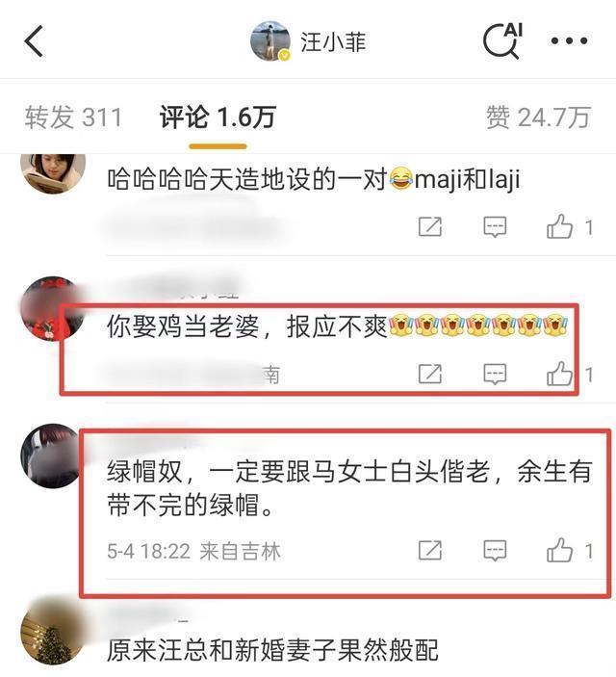Reply to the '你娶鸡当老婆' comment

click(x=495, y=374)
